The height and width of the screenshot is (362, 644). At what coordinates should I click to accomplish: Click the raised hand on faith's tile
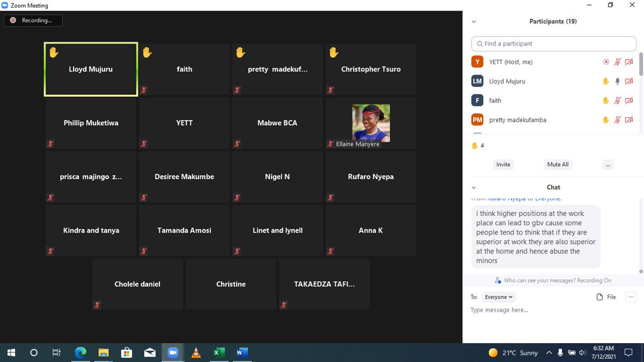[147, 52]
